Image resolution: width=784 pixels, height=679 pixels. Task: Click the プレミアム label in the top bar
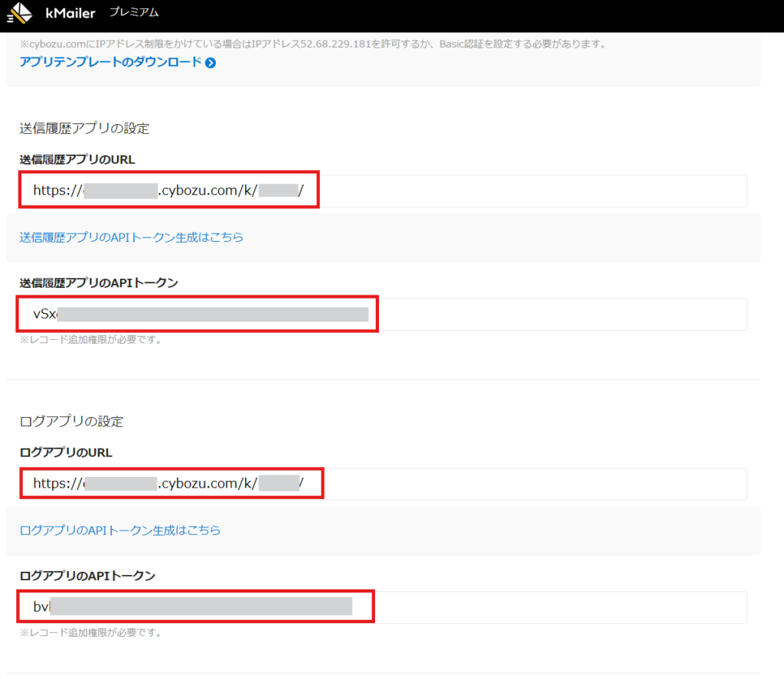133,12
